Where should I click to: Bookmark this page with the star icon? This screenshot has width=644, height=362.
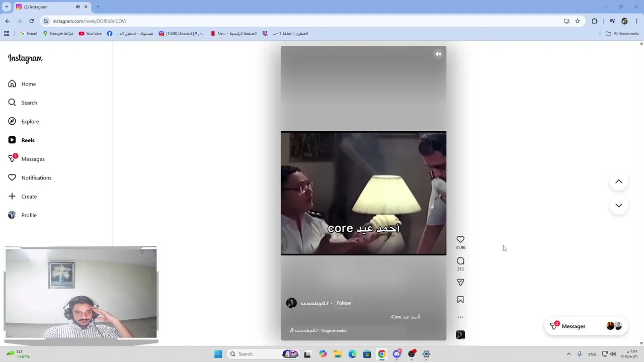pos(578,21)
